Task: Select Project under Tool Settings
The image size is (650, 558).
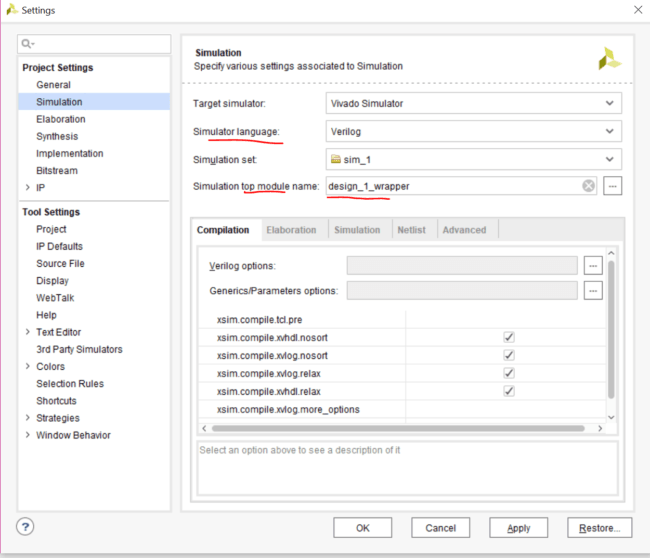Action: [51, 229]
